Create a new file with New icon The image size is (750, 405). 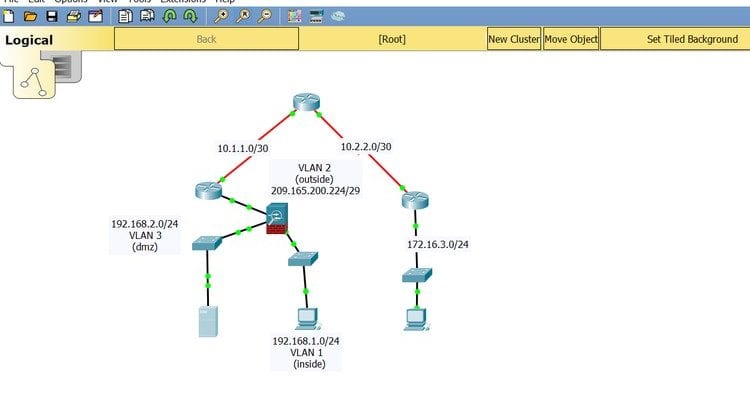(9, 16)
